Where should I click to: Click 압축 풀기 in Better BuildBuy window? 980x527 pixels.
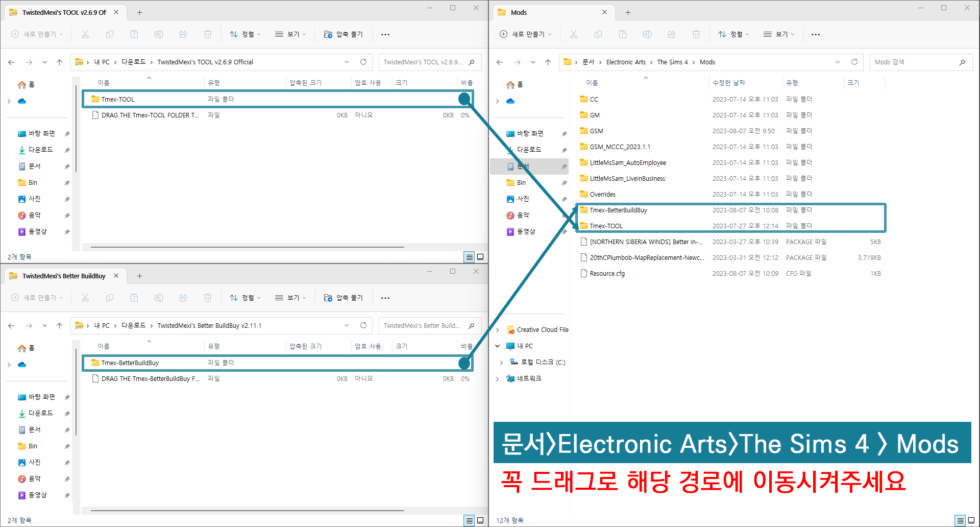[x=343, y=298]
